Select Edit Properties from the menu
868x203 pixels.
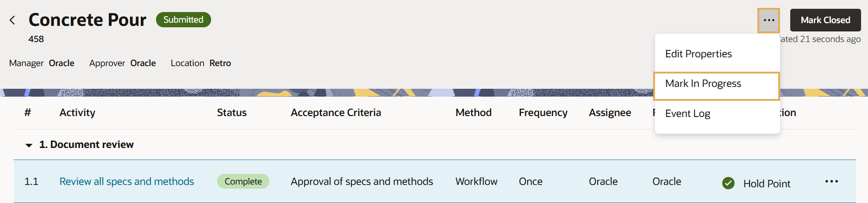pos(698,54)
